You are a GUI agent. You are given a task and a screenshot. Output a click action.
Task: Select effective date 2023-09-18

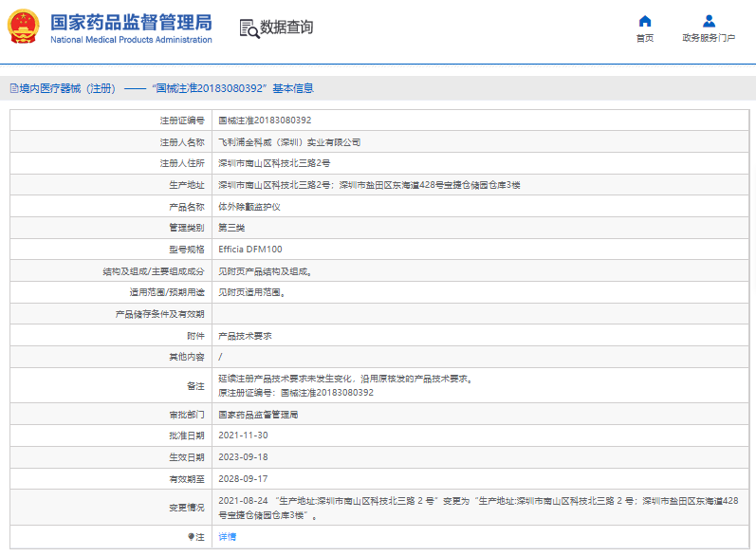pyautogui.click(x=243, y=457)
